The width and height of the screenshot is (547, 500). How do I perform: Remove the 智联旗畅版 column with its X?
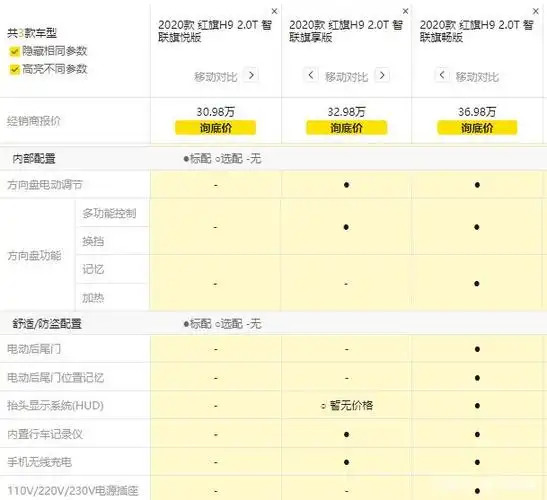pyautogui.click(x=536, y=11)
